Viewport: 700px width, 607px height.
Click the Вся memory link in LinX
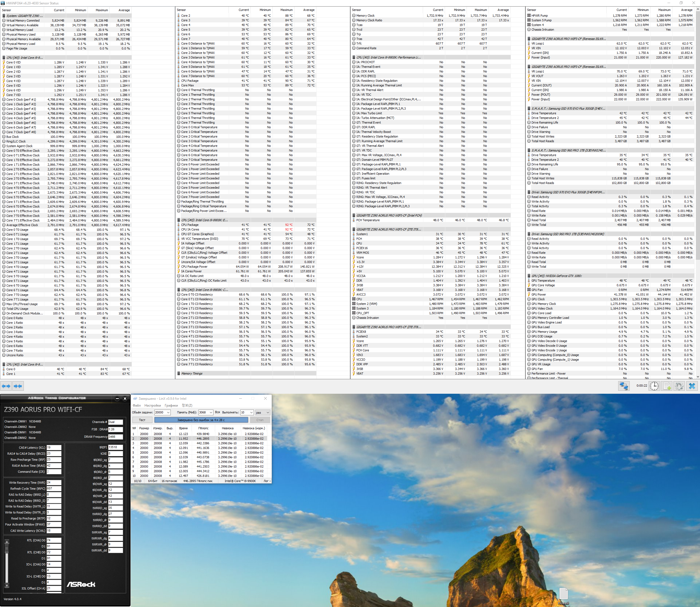click(217, 412)
